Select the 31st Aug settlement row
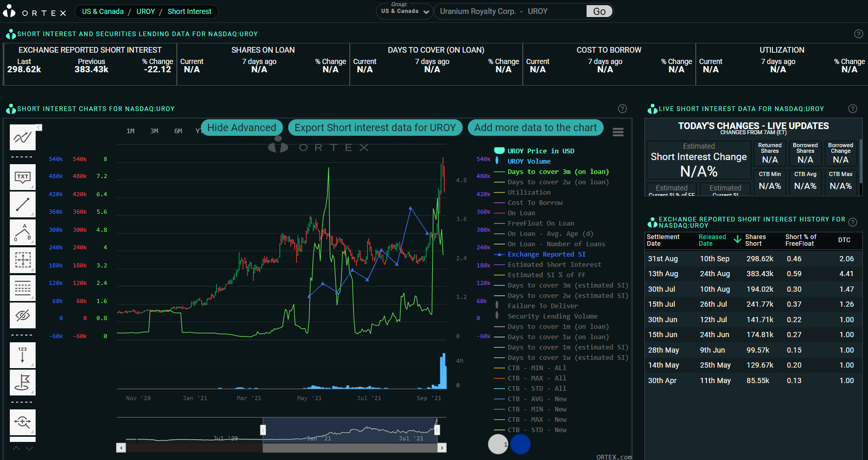This screenshot has width=868, height=460. click(753, 259)
